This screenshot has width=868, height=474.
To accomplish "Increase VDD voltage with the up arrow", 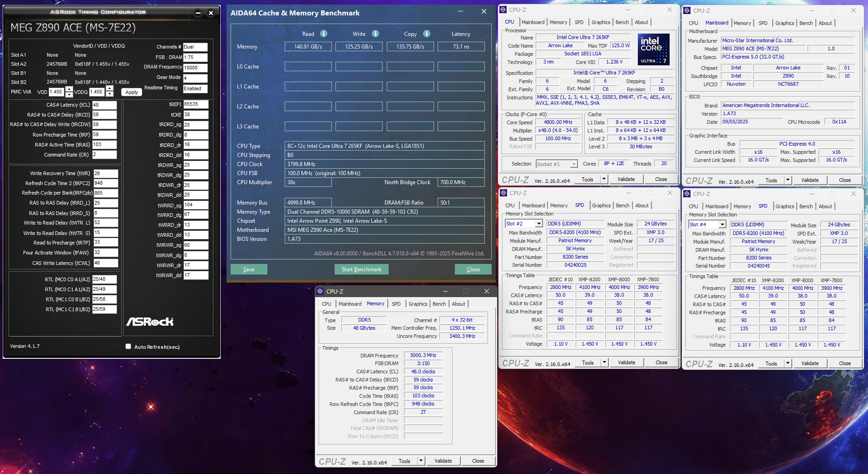I will [x=69, y=89].
